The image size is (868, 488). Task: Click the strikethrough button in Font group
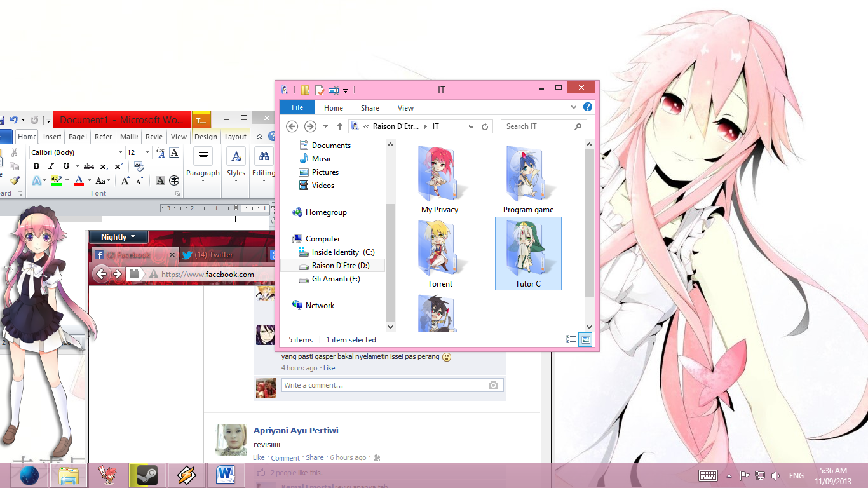tap(89, 166)
